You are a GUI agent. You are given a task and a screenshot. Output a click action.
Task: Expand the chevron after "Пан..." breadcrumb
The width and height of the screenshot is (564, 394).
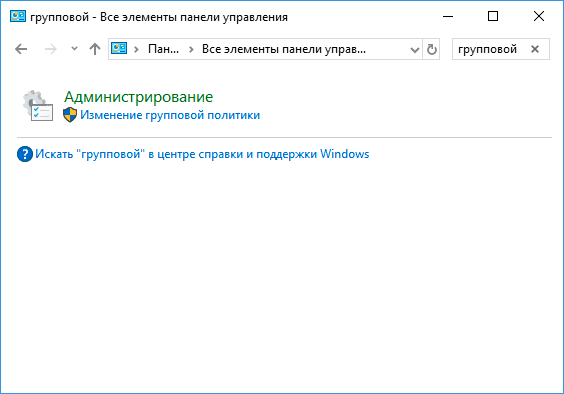[191, 49]
